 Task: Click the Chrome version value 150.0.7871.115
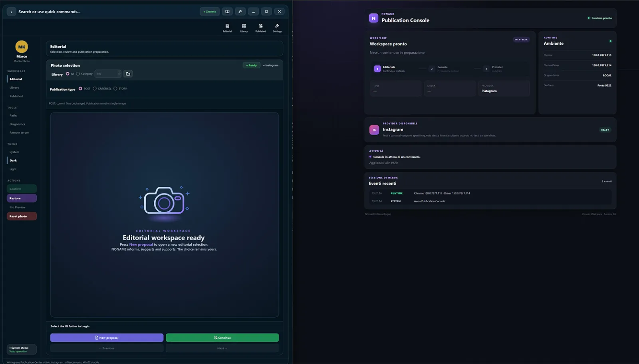601,55
